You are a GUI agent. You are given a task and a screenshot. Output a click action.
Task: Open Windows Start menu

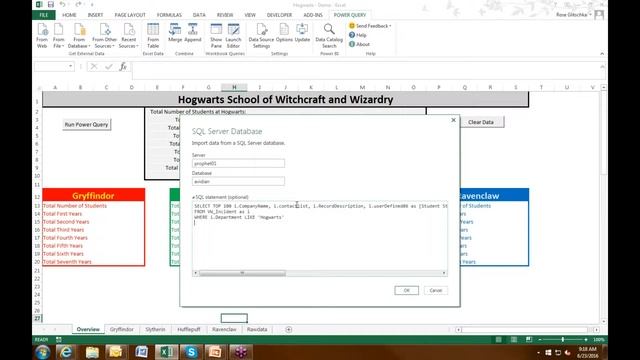pos(42,352)
